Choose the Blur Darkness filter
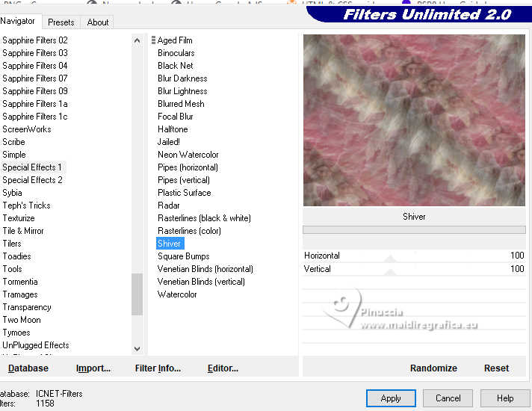 (x=182, y=78)
